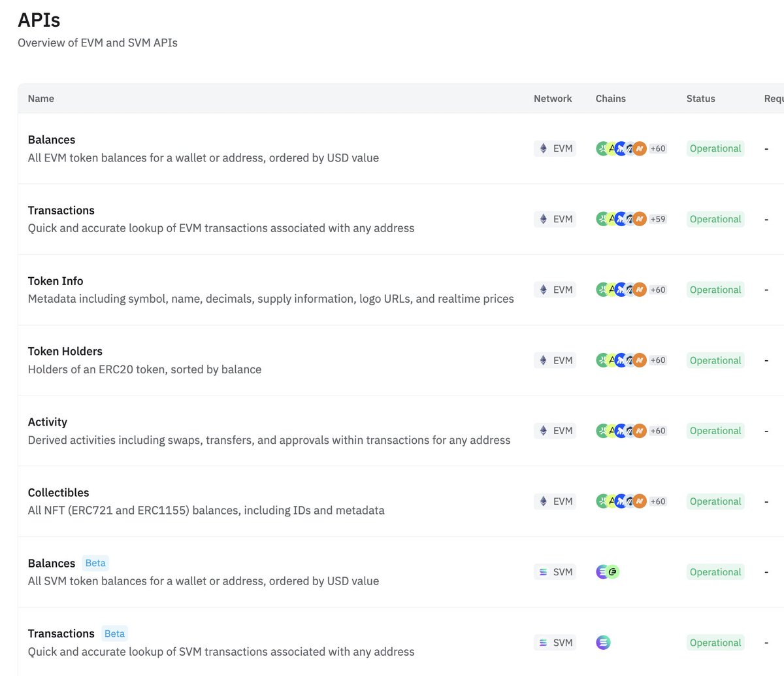Click the Ethereum icon in the EVM Transactions row
This screenshot has height=676, width=784.
click(x=543, y=219)
